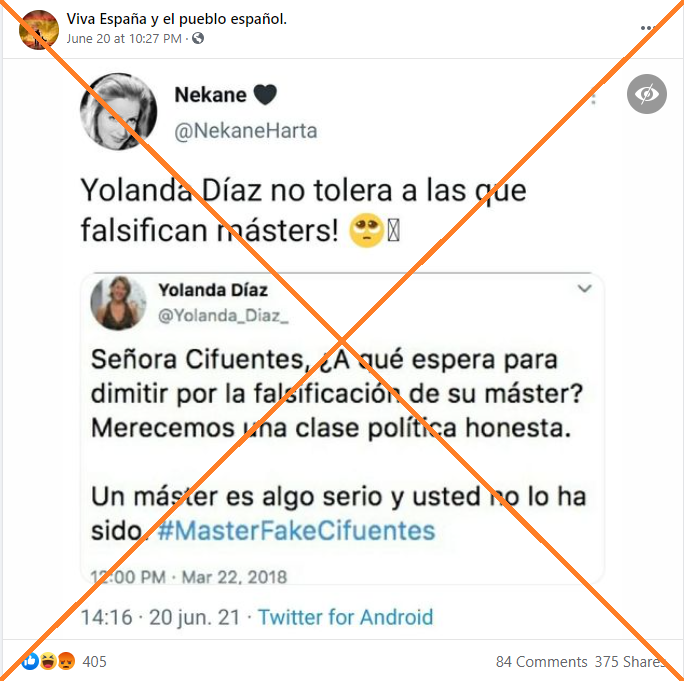Click the Like reaction icon

point(30,661)
